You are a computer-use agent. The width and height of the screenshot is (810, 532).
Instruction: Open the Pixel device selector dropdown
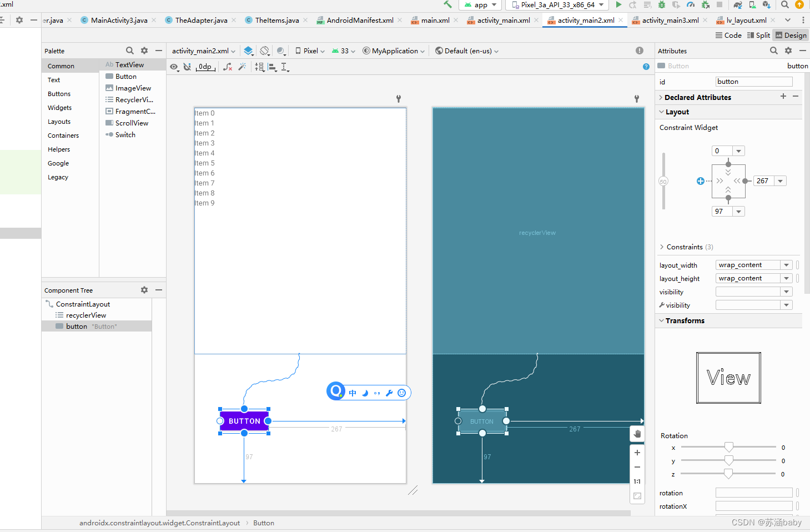tap(309, 51)
